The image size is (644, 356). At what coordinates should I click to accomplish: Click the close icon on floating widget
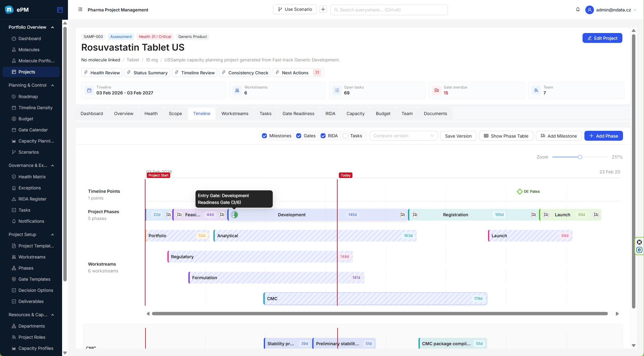639,242
